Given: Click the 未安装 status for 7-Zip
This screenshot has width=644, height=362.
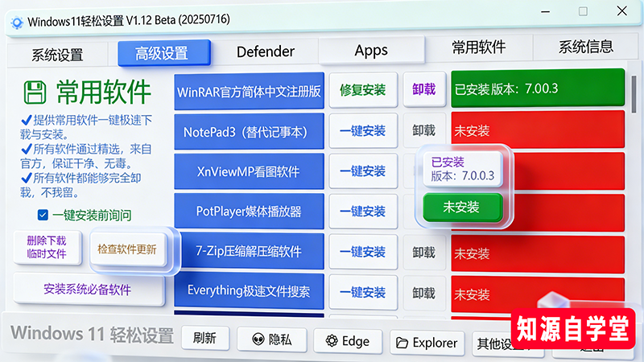Looking at the screenshot, I should (x=538, y=253).
